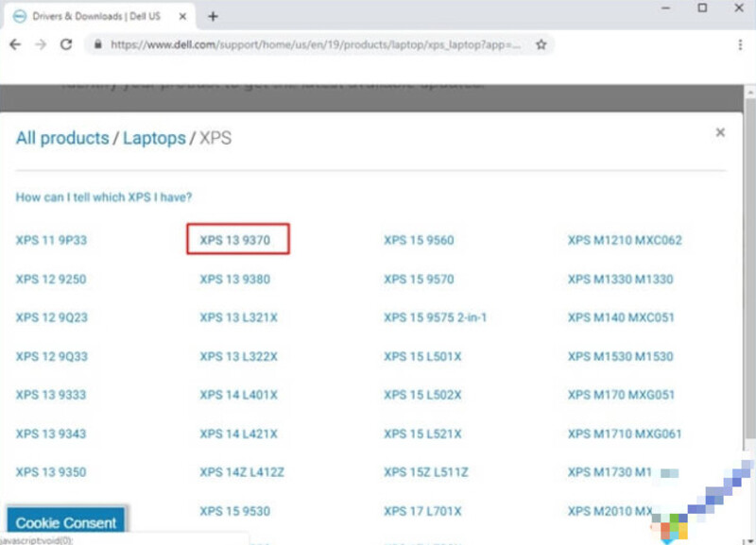Pick XPS 14 L401X
Image resolution: width=756 pixels, height=545 pixels.
pyautogui.click(x=239, y=395)
